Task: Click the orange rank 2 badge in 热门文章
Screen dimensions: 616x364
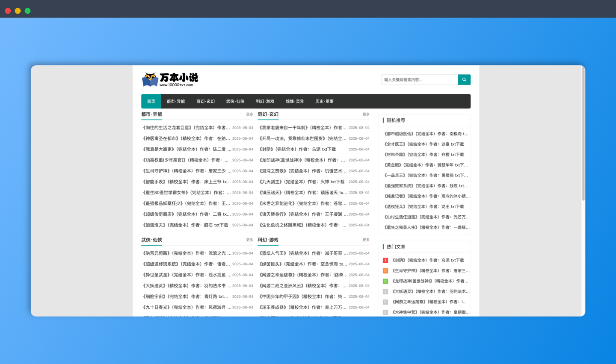Action: coord(385,270)
